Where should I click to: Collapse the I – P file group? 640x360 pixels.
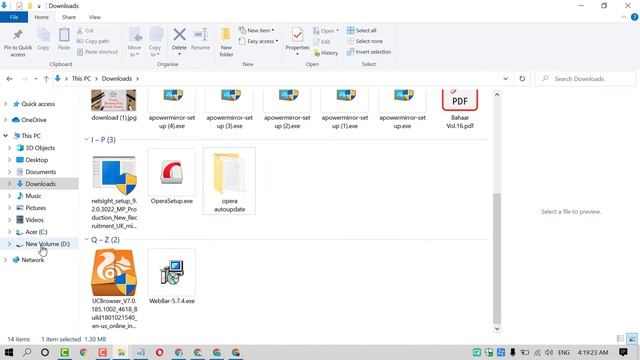coord(87,140)
